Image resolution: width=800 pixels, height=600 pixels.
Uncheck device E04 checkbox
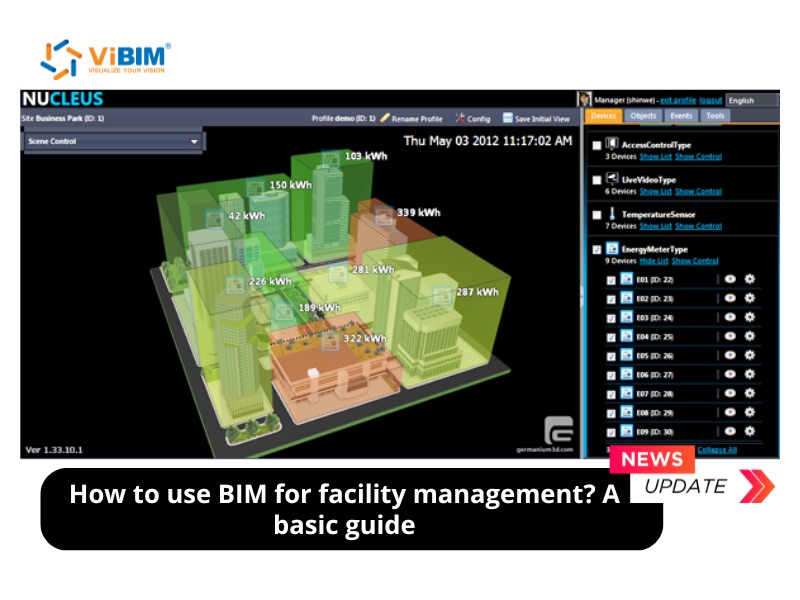tap(611, 337)
